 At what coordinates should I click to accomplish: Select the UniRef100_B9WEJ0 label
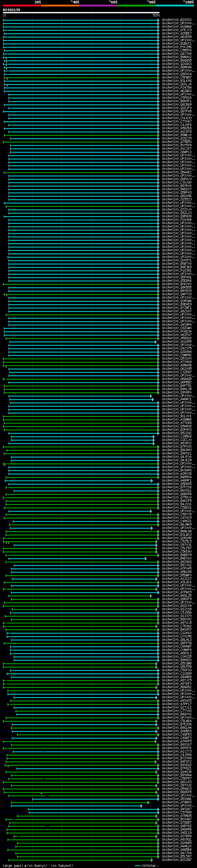click(177, 135)
